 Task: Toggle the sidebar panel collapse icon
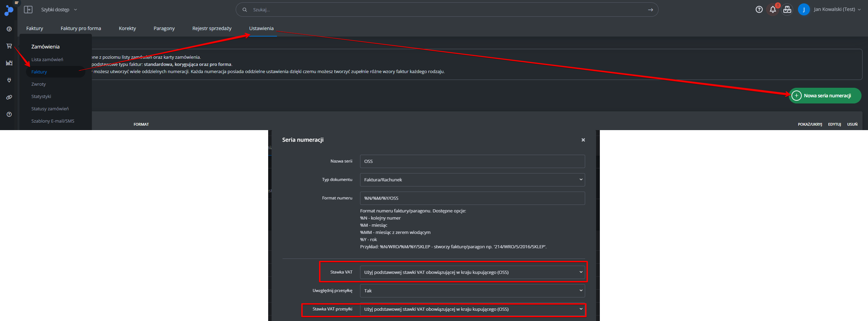coord(28,10)
